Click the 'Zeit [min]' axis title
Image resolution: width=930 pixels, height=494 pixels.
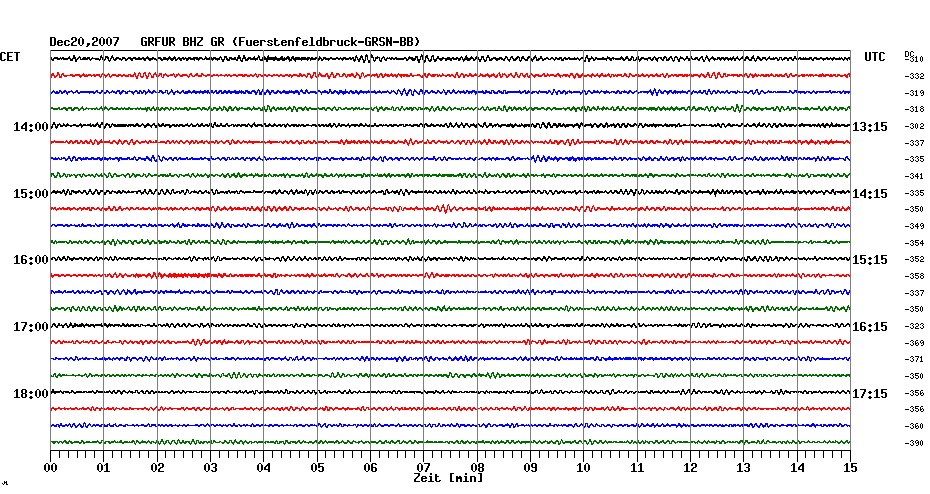[x=448, y=478]
